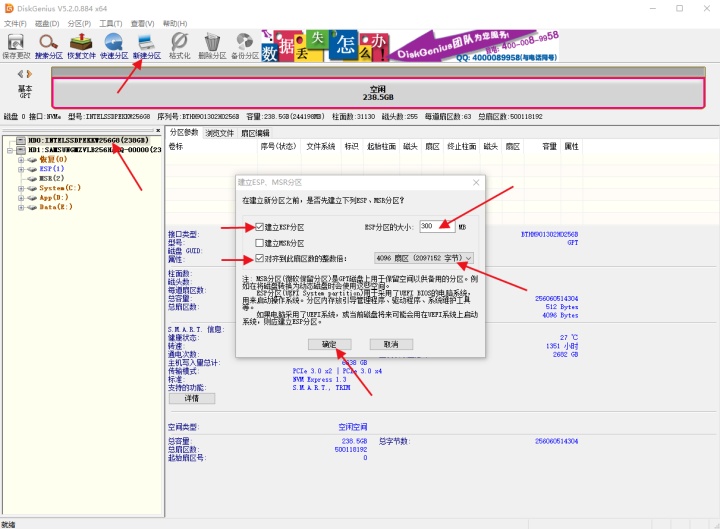Click the DiskGenius app logo in title bar
The image size is (720, 529).
9,8
